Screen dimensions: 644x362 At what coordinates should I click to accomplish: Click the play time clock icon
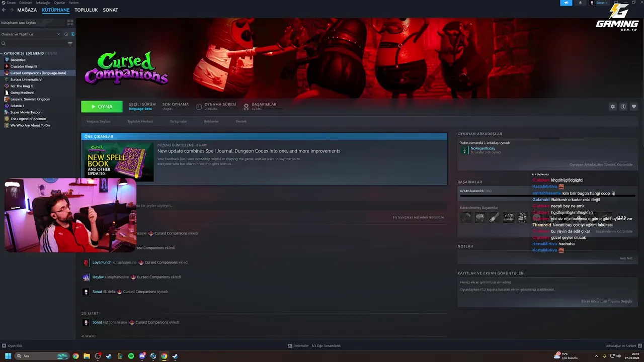(x=199, y=107)
